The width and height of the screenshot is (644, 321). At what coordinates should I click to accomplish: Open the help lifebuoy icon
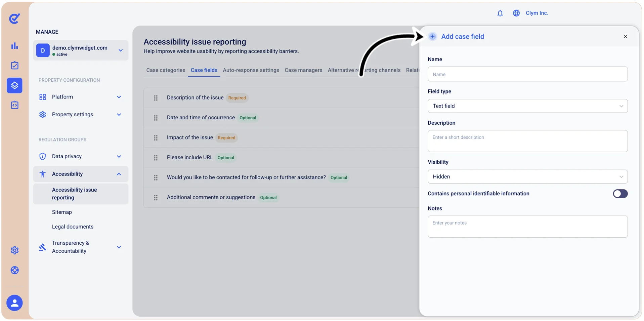[x=14, y=270]
